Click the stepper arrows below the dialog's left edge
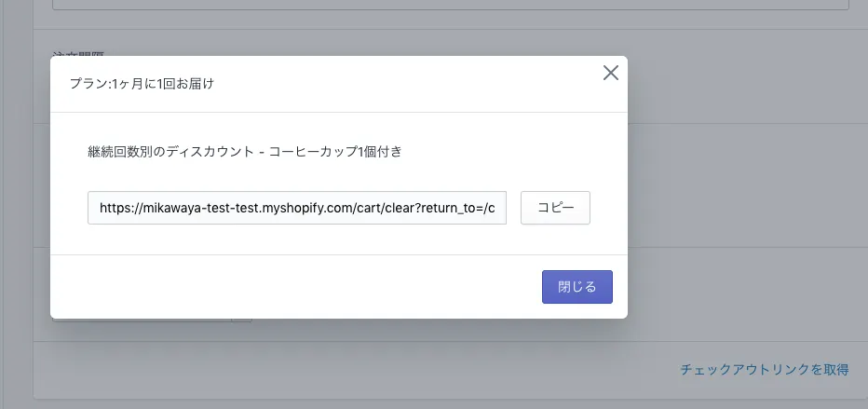The height and width of the screenshot is (409, 868). click(241, 321)
